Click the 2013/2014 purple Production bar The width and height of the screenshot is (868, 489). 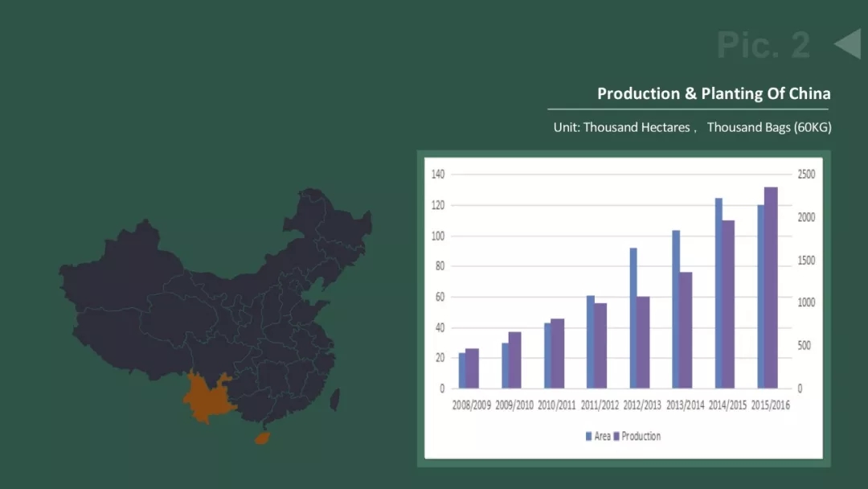click(x=686, y=330)
